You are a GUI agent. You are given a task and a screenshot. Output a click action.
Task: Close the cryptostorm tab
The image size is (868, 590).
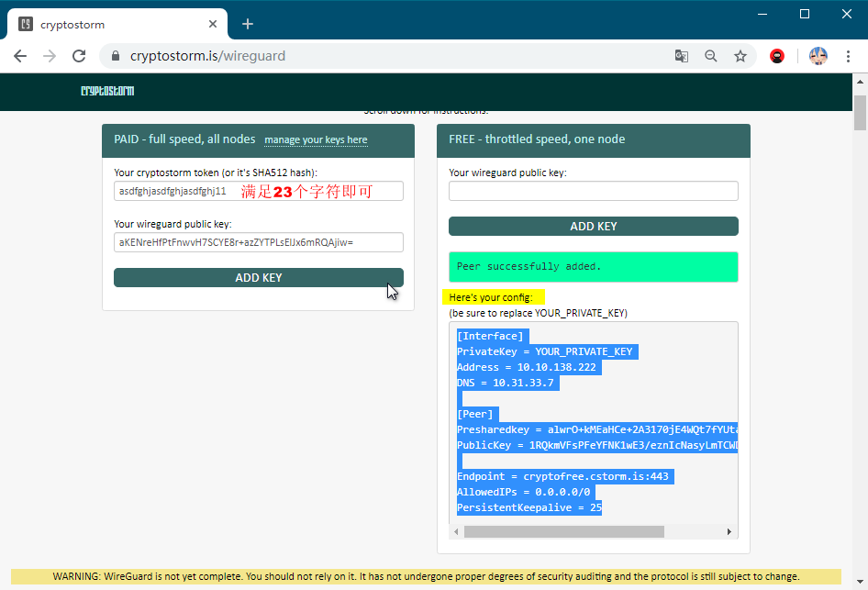click(x=213, y=24)
